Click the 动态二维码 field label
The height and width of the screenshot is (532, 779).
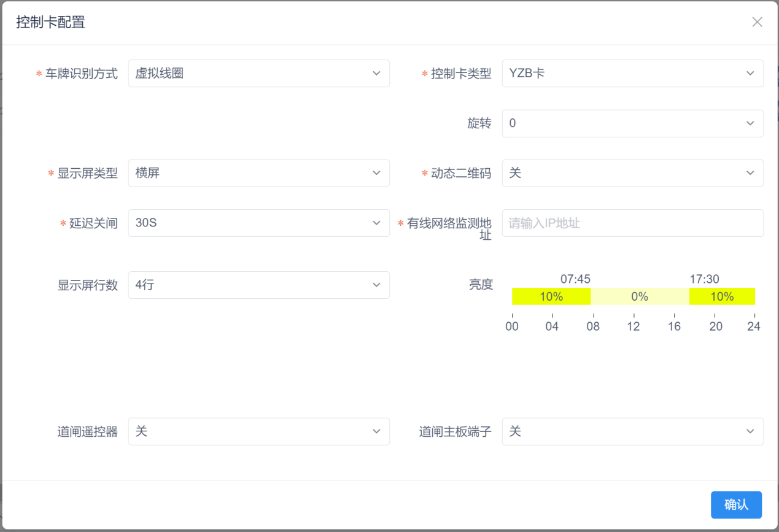(462, 173)
